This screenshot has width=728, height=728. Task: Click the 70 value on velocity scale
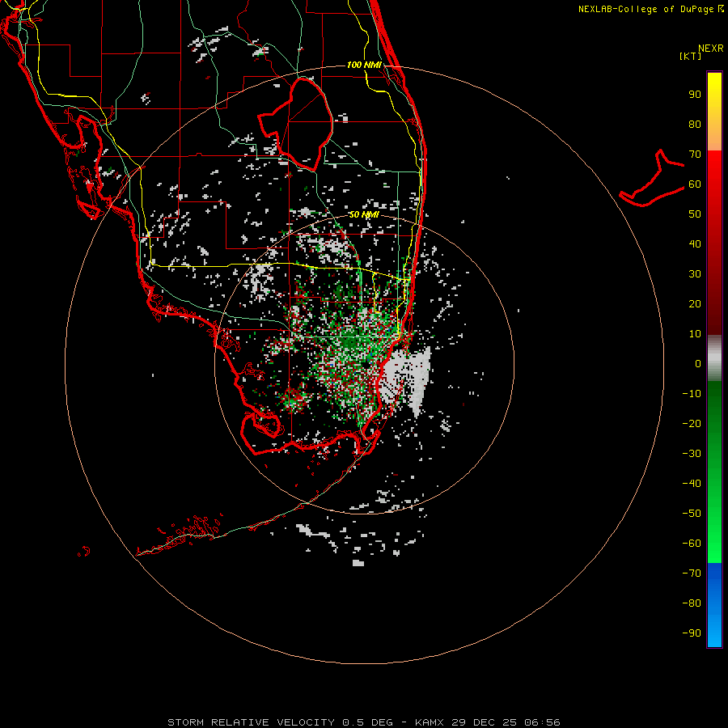tap(695, 154)
